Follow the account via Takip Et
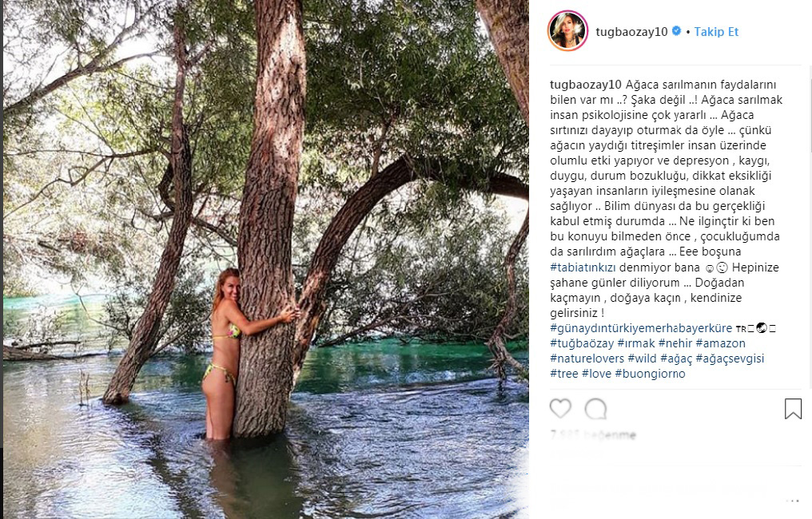The image size is (812, 519). pos(716,32)
